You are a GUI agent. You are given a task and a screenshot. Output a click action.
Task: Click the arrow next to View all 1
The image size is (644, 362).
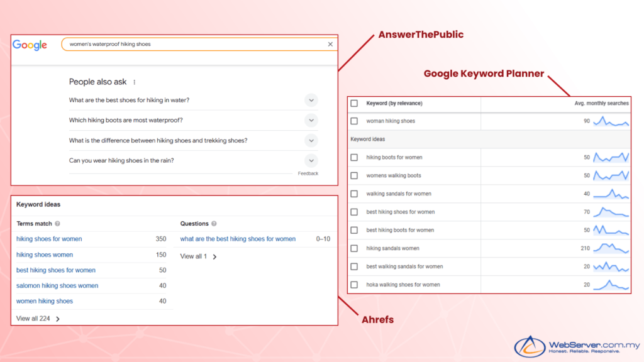point(214,256)
